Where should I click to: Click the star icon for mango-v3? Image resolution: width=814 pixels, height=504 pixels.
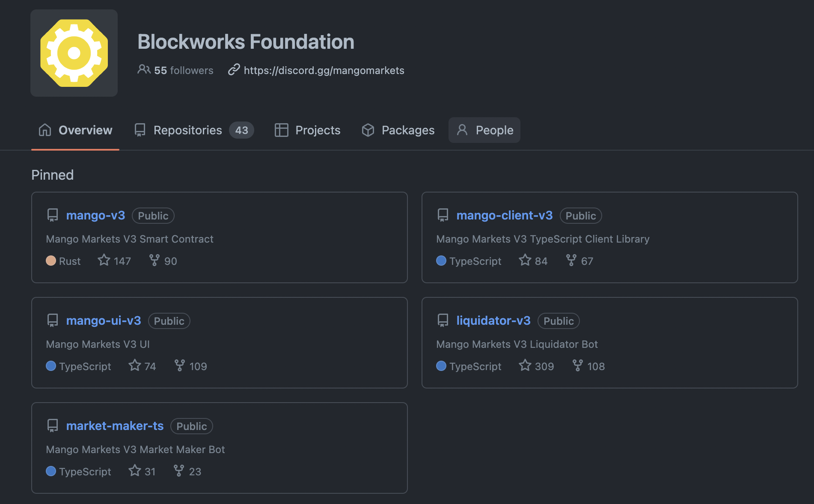coord(104,260)
